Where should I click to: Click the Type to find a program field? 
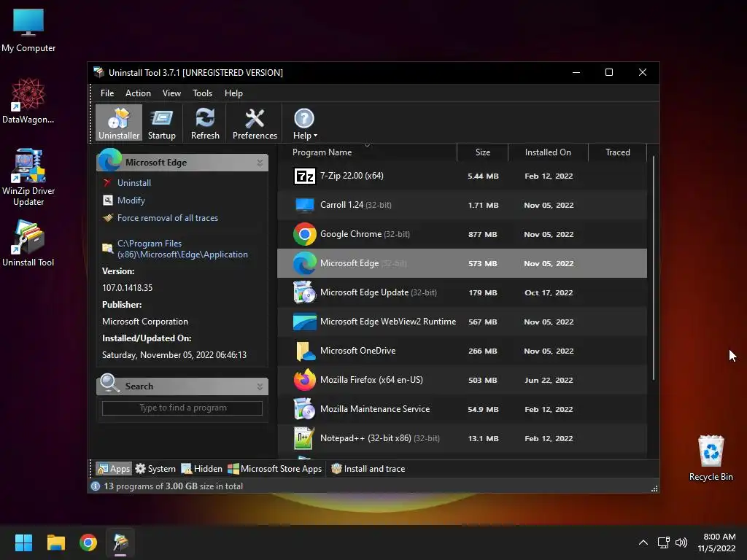pos(182,408)
